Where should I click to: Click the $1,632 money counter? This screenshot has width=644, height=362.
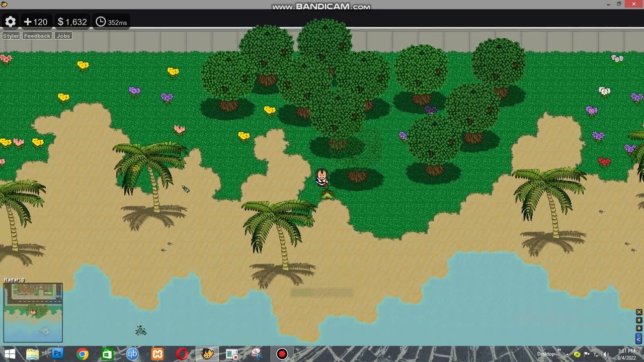pyautogui.click(x=72, y=22)
